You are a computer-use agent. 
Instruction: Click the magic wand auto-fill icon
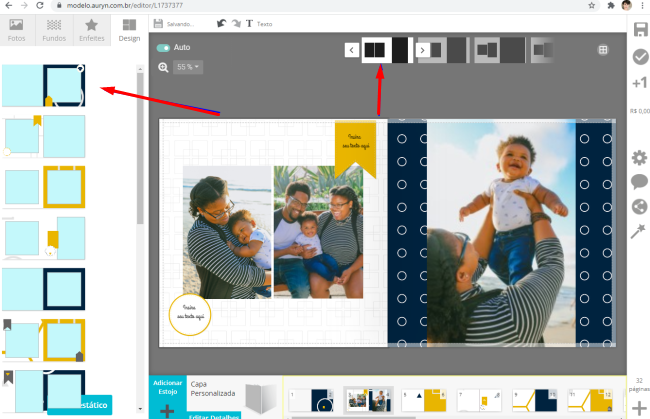(638, 231)
